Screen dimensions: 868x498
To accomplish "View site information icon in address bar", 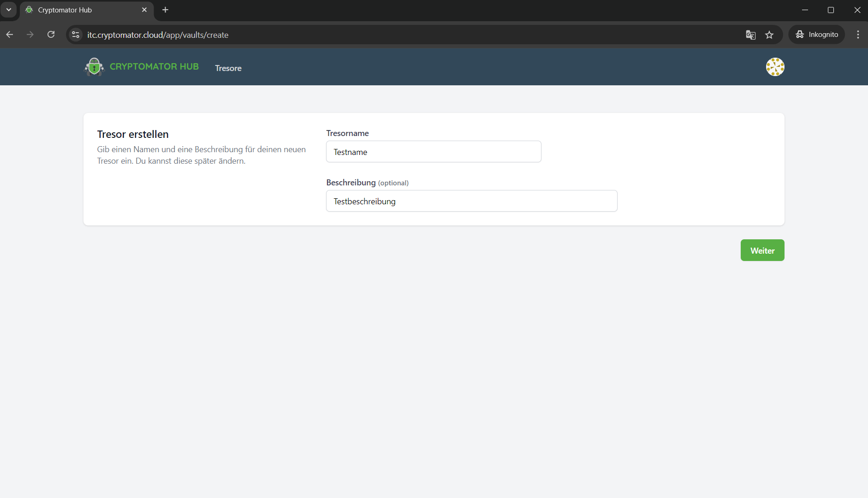I will pyautogui.click(x=76, y=35).
